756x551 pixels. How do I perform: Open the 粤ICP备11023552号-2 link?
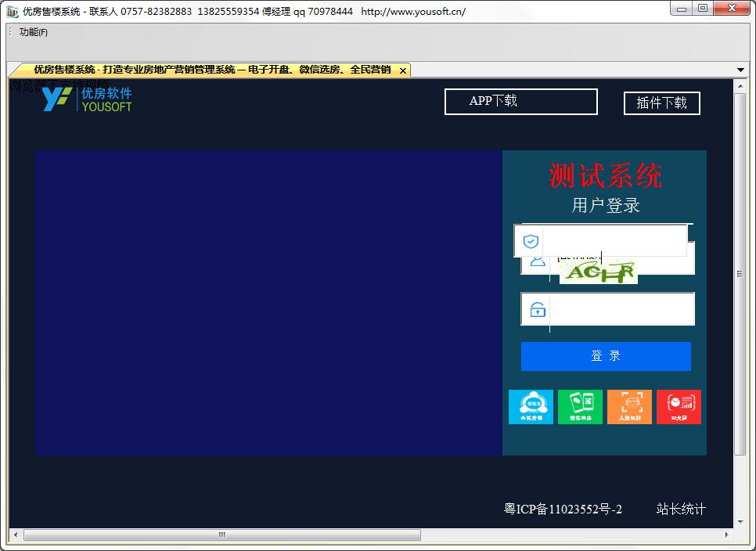[x=563, y=509]
